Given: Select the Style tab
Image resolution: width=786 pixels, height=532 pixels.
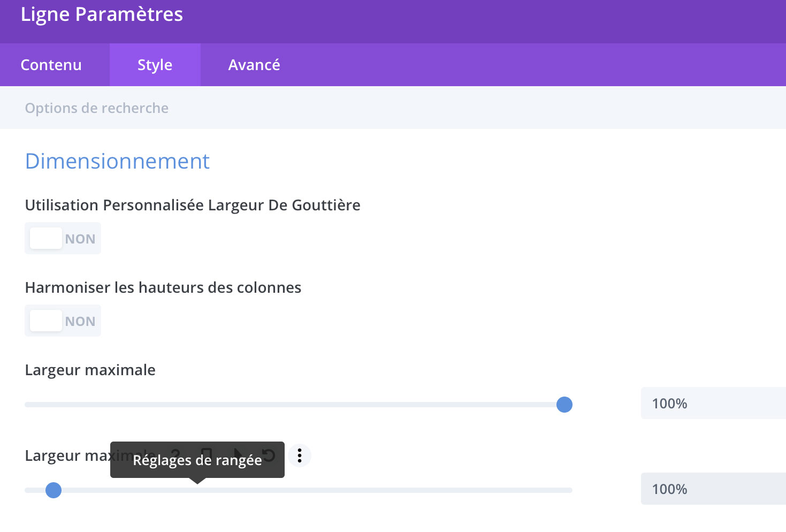Looking at the screenshot, I should point(155,65).
